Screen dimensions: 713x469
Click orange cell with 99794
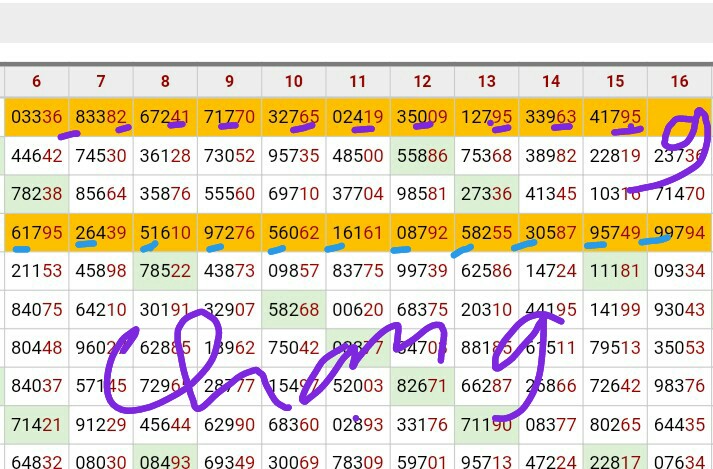[680, 232]
